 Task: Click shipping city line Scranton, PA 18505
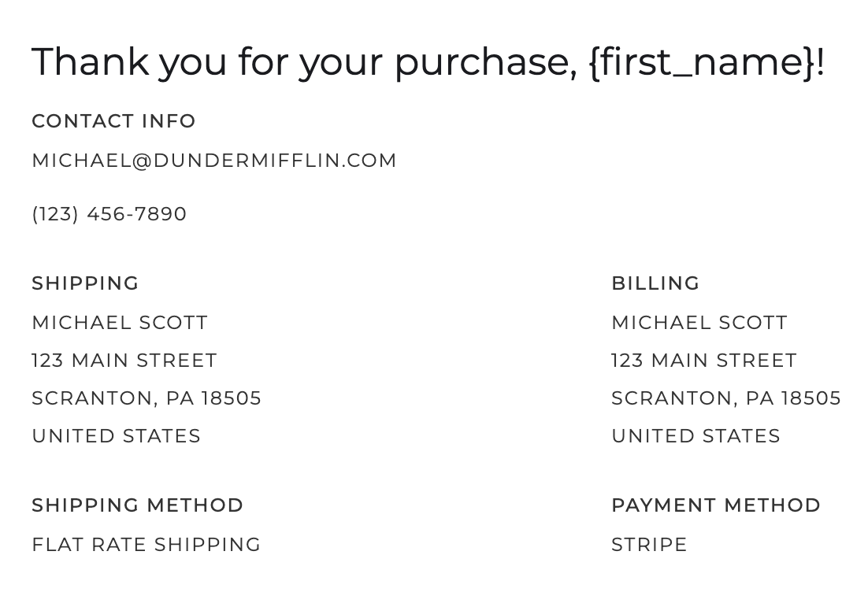(x=147, y=398)
